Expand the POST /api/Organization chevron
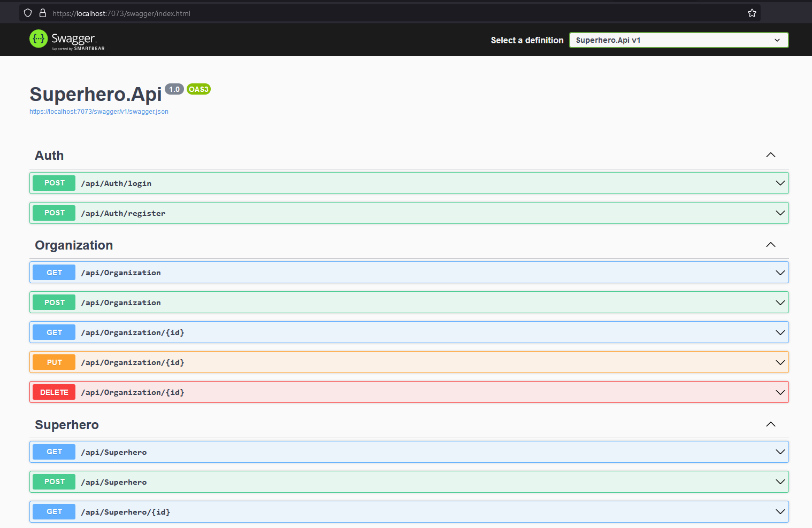Screen dimensions: 812x528 780,302
